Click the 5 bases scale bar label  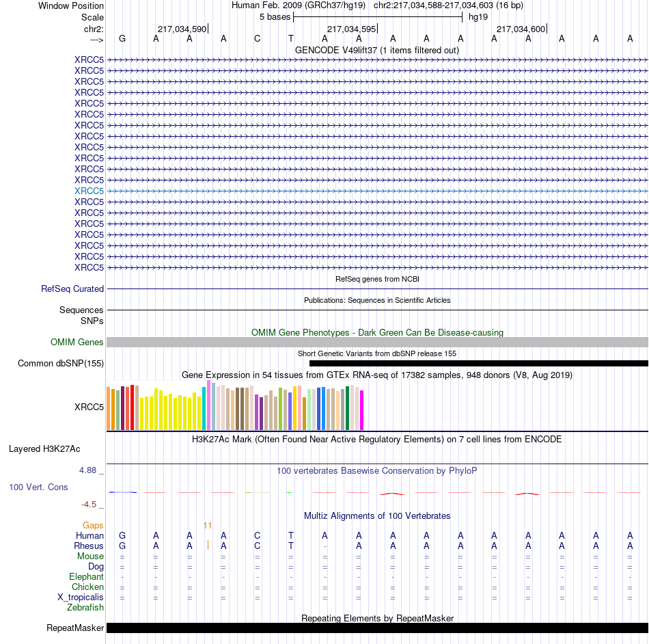point(275,17)
